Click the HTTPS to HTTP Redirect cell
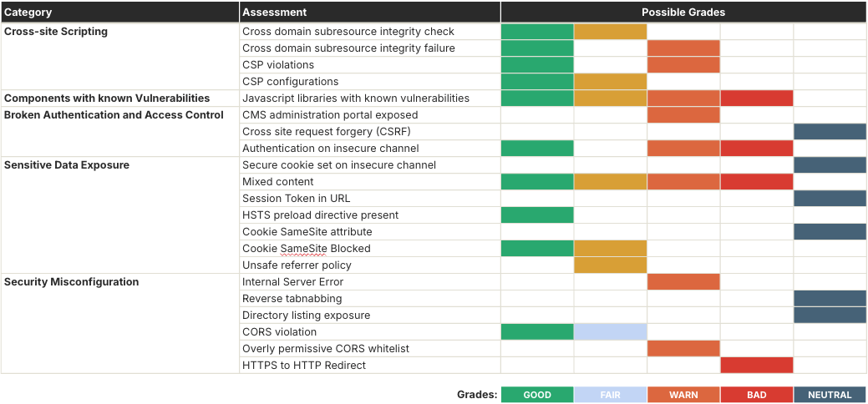 click(304, 366)
